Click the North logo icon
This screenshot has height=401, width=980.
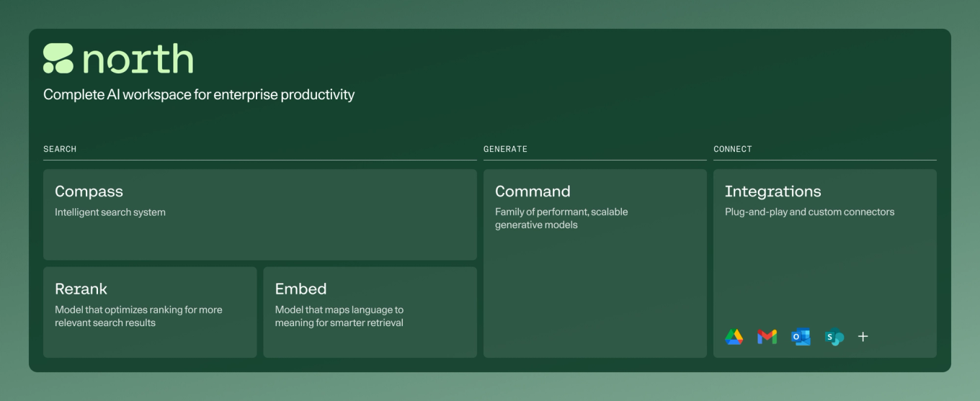point(58,58)
